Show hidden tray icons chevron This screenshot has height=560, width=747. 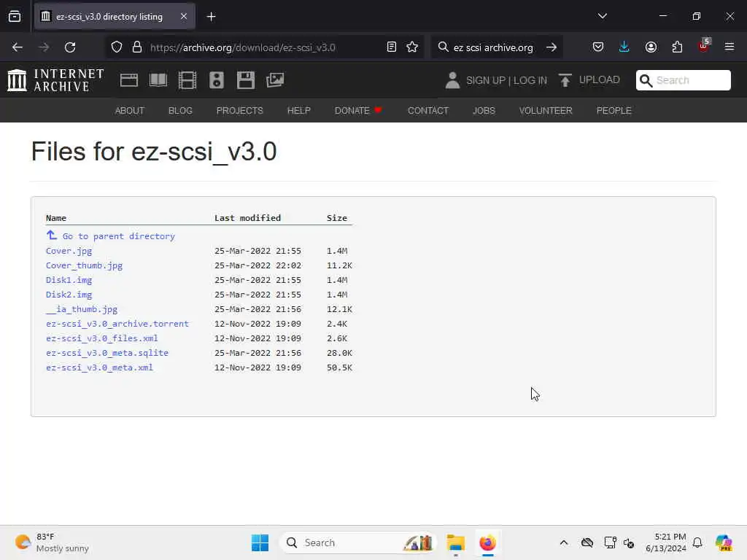[564, 542]
